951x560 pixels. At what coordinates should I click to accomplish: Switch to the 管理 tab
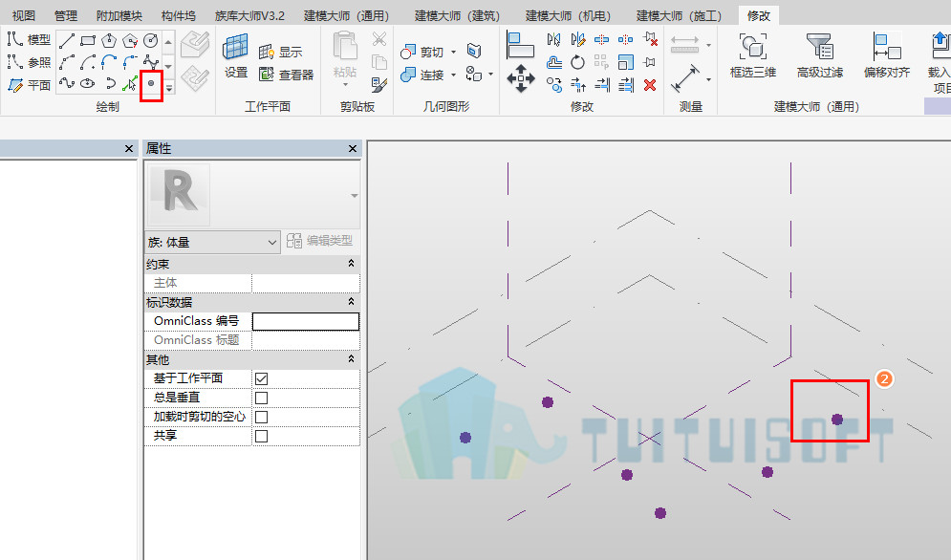click(66, 16)
